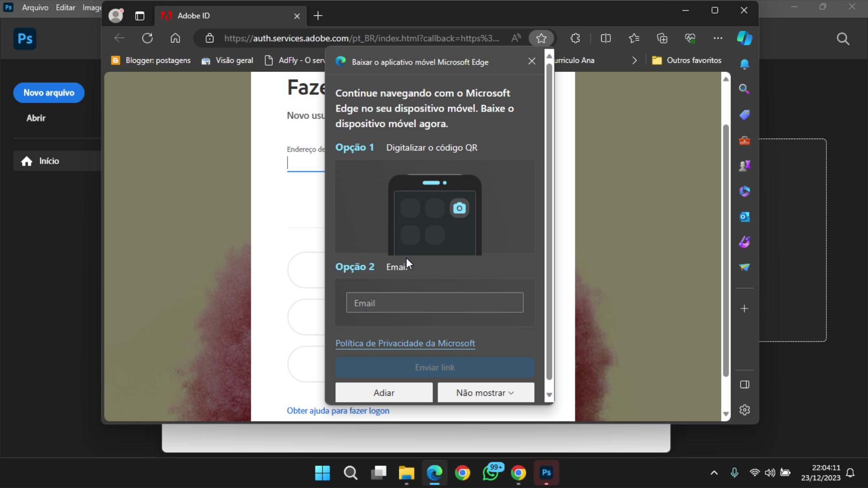
Task: Open File Explorer from taskbar
Action: pyautogui.click(x=406, y=473)
